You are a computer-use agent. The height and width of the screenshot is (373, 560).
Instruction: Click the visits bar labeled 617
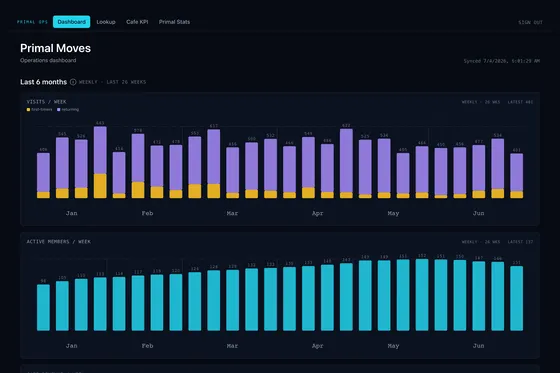(x=214, y=164)
